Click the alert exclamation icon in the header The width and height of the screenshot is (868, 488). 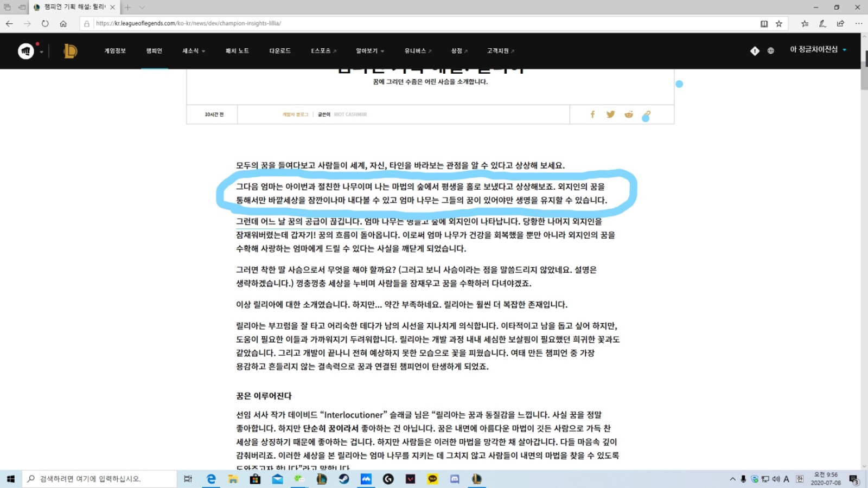[754, 50]
